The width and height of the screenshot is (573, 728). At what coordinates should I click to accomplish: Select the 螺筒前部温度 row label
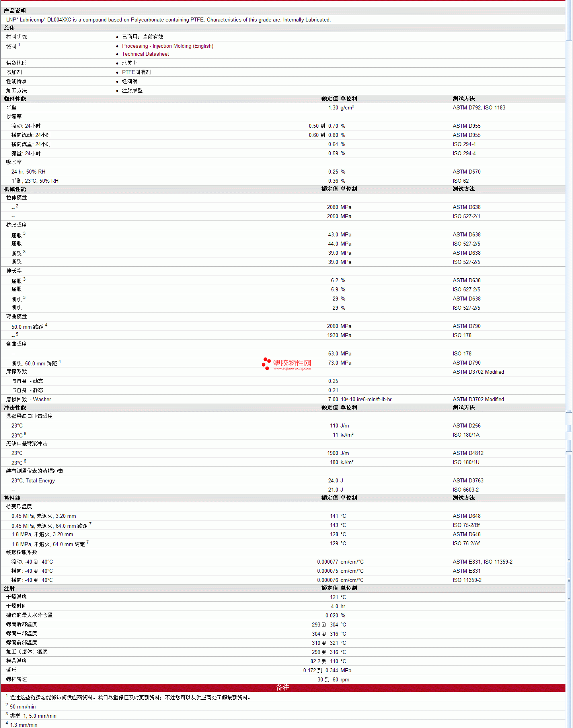pyautogui.click(x=22, y=642)
